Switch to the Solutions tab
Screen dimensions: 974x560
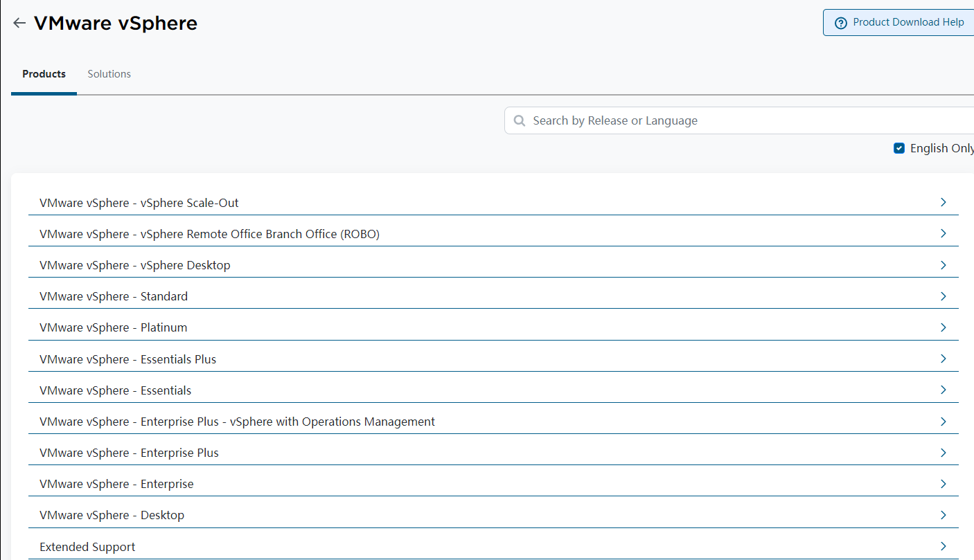click(109, 74)
